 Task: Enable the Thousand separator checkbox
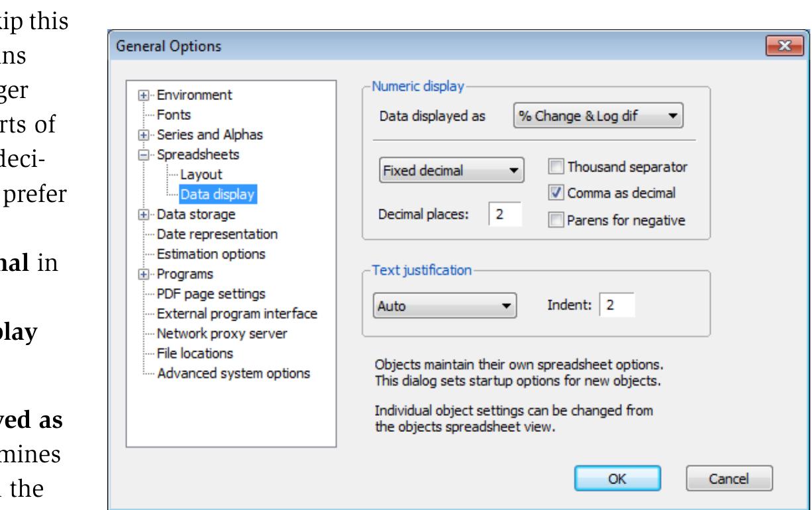pos(554,168)
